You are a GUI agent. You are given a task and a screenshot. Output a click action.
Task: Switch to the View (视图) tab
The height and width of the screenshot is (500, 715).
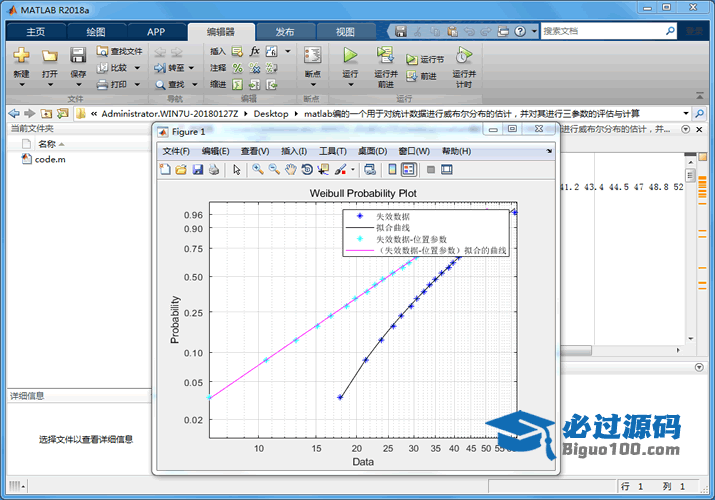pos(345,31)
